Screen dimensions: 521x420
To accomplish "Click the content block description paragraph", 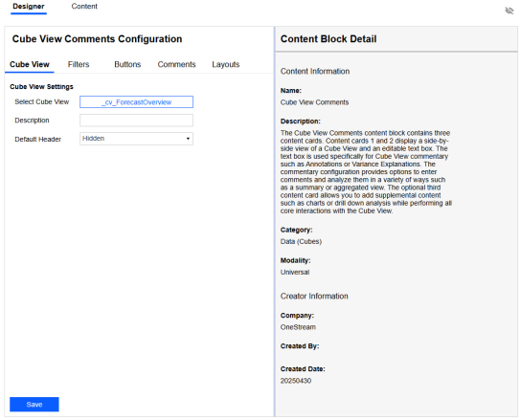I will pos(366,171).
